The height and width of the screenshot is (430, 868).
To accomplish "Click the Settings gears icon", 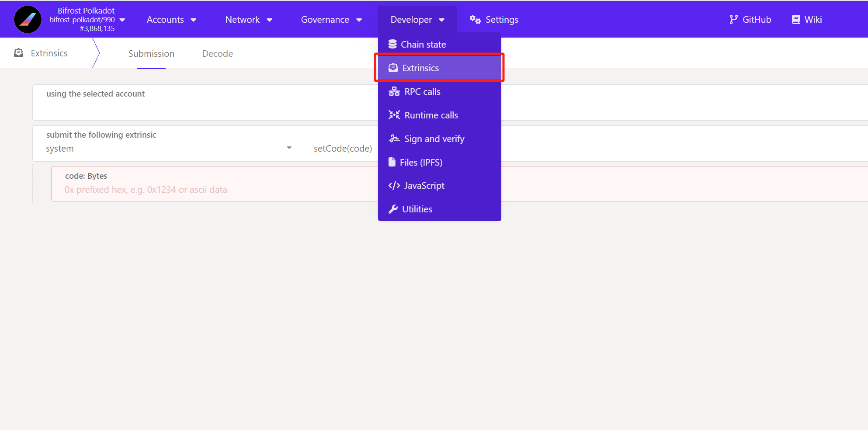I will (475, 20).
